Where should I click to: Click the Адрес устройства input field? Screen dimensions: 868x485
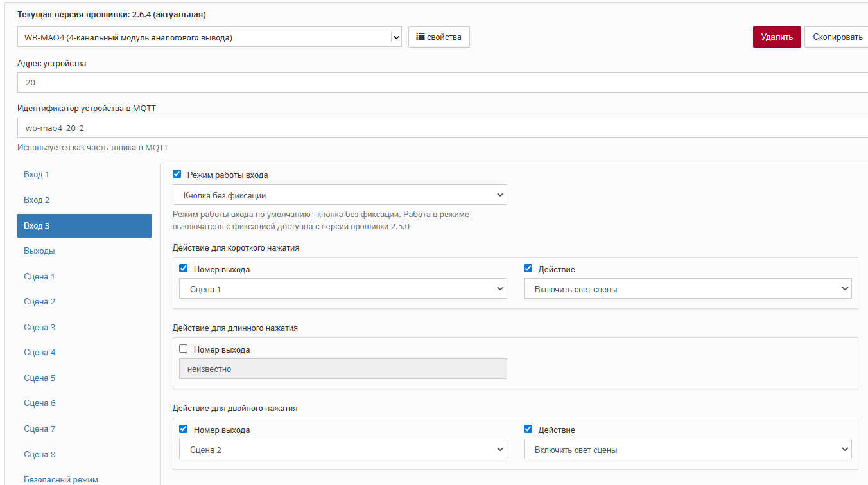point(442,83)
